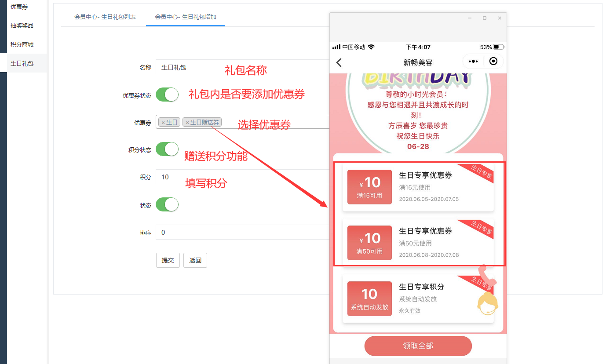Click the 满15元使用 condition text

pos(415,187)
